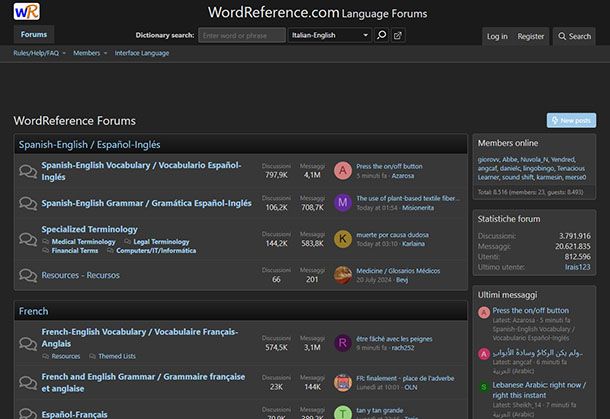Click the New posts button
Screen dimensions: 610x419
[571, 121]
